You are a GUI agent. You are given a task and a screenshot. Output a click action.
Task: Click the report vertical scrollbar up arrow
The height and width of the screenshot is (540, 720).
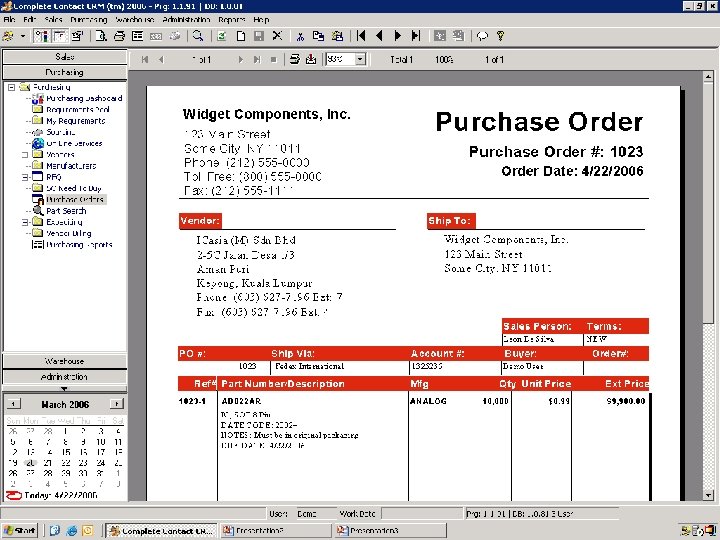pyautogui.click(x=708, y=77)
